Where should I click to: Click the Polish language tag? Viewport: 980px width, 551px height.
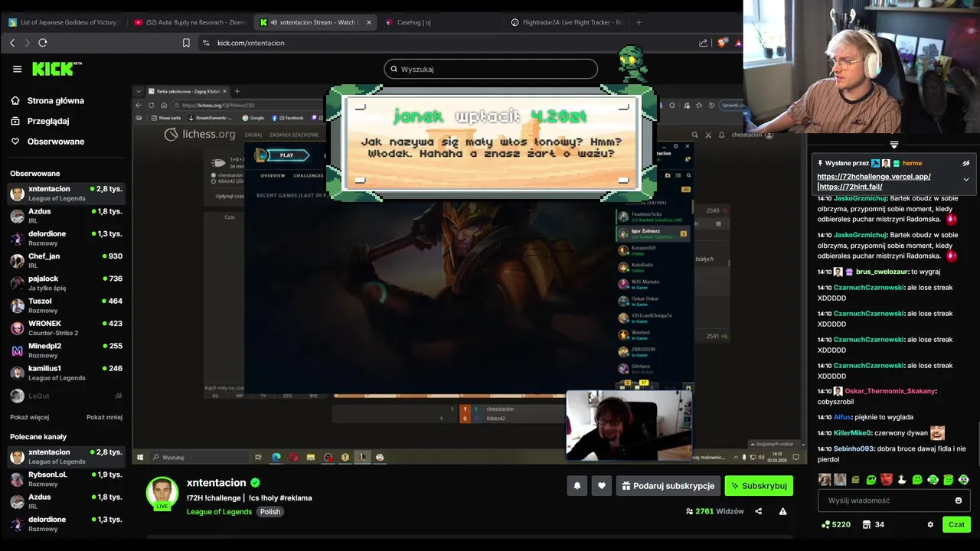[269, 511]
